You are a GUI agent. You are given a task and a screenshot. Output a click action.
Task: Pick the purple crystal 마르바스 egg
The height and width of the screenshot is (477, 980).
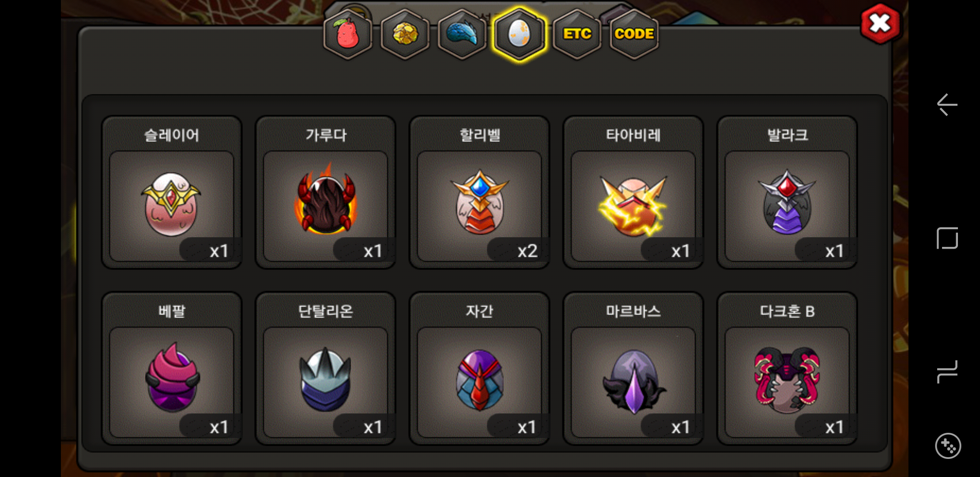633,368
